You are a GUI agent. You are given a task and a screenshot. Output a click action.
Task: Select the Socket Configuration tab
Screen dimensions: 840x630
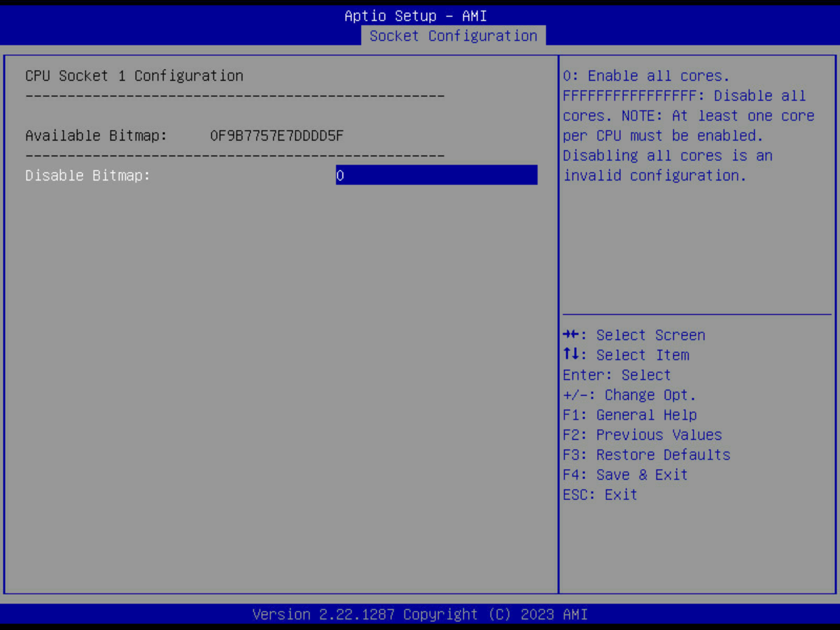(453, 35)
